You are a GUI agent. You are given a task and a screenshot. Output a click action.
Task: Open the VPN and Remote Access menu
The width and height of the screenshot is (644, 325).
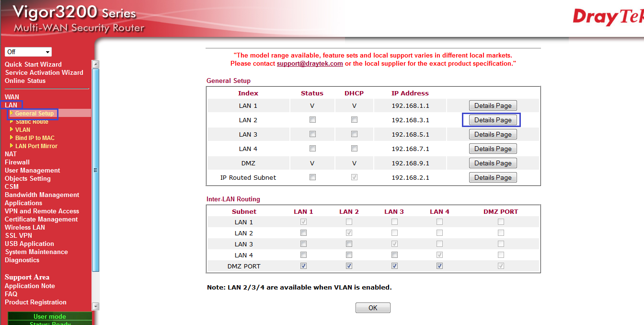coord(42,211)
